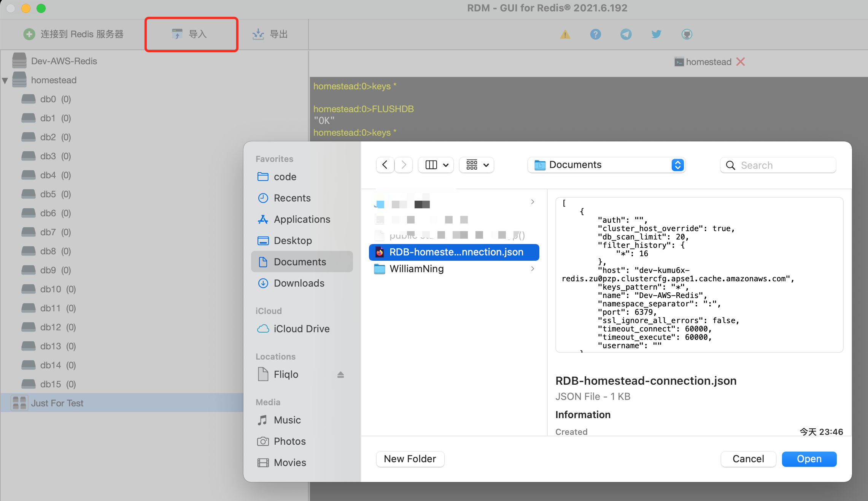Click the yellow warning triangle icon

click(565, 34)
